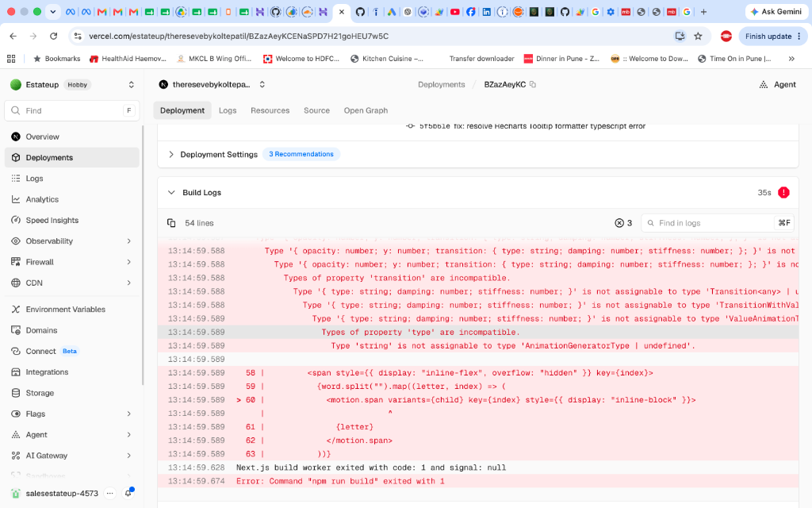Open the CDN globe icon

(x=16, y=283)
